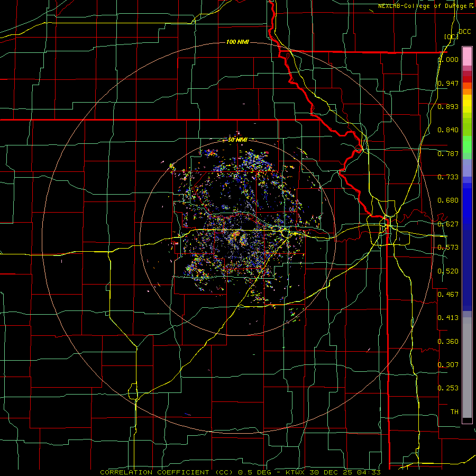The height and width of the screenshot is (476, 476).
Task: Click the 0.680 color scale label
Action: [448, 200]
